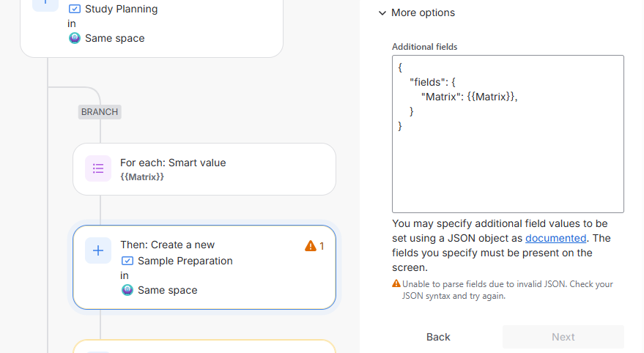Click the Study Planning work type icon
This screenshot has width=644, height=353.
pos(74,10)
